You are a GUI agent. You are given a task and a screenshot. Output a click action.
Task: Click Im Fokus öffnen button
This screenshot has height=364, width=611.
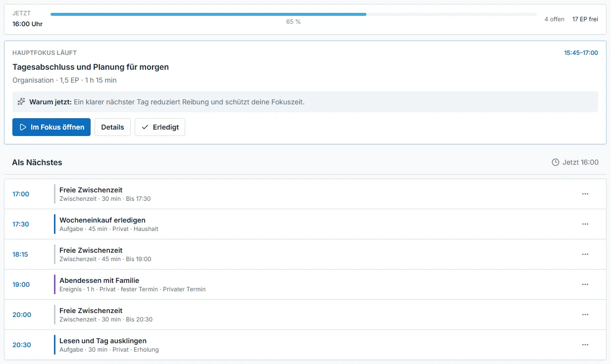(51, 127)
